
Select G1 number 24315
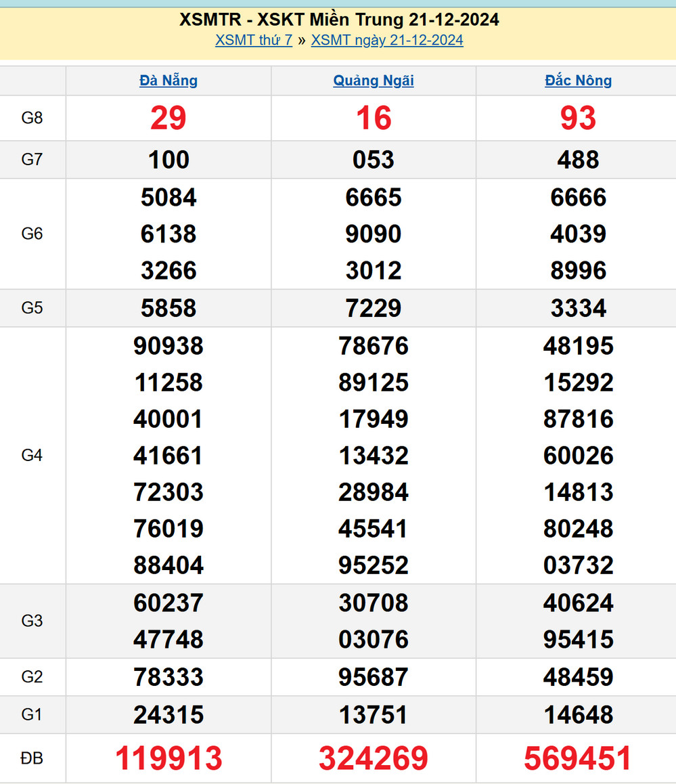168,714
